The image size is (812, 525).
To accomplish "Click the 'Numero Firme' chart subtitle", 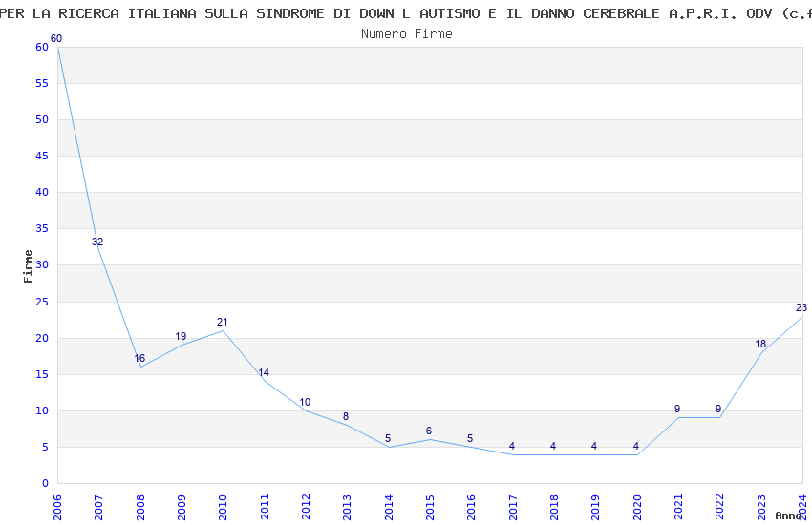I will 407,34.
